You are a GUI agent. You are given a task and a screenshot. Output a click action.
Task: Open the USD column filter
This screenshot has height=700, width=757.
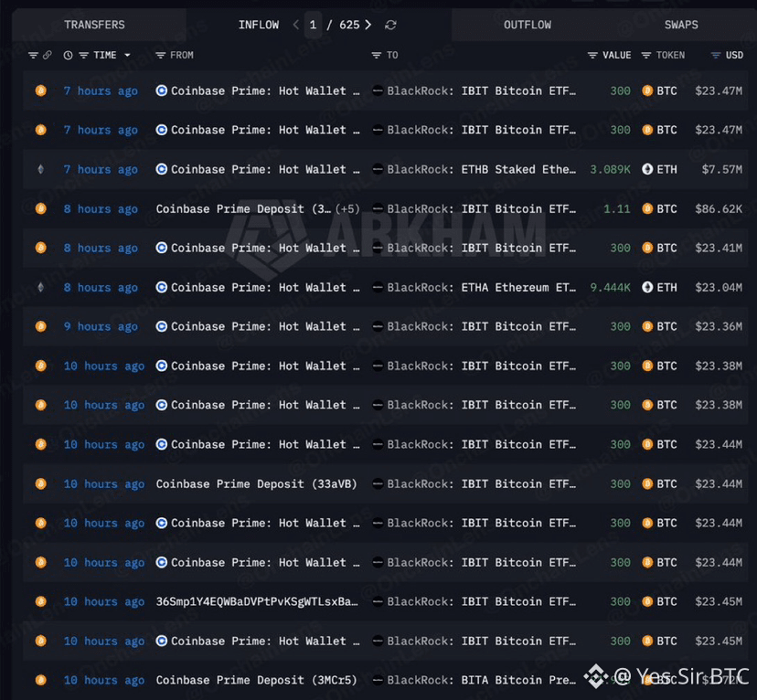[x=716, y=56]
